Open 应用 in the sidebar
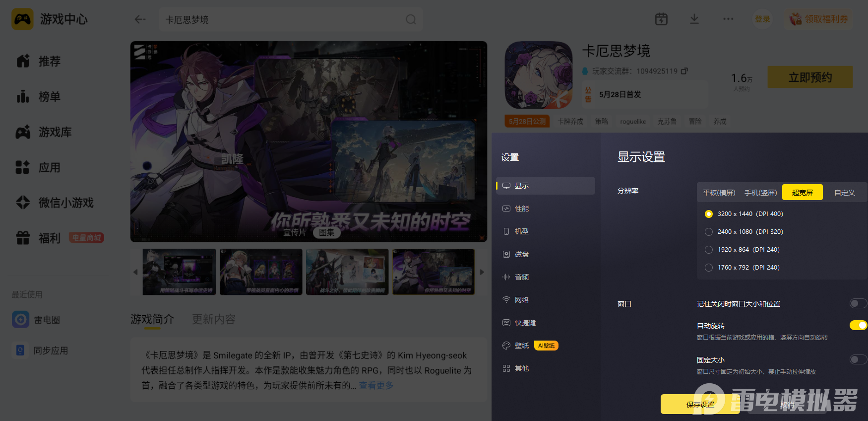 38,167
